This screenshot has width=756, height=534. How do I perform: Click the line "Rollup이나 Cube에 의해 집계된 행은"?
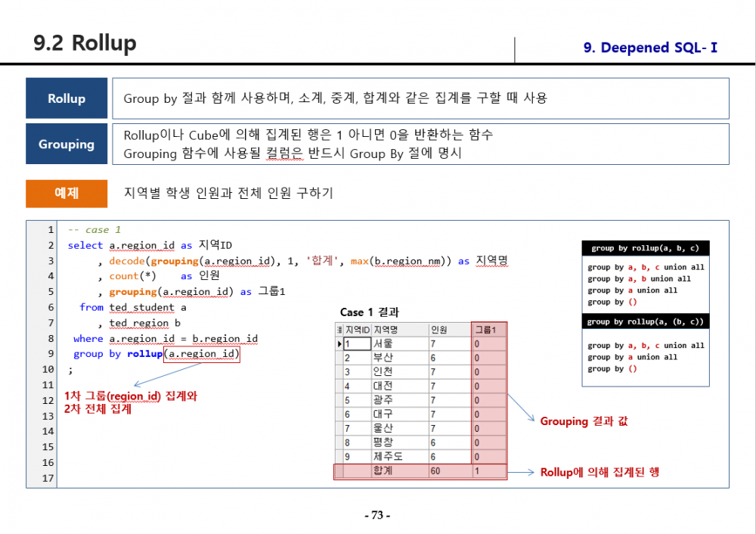[308, 135]
